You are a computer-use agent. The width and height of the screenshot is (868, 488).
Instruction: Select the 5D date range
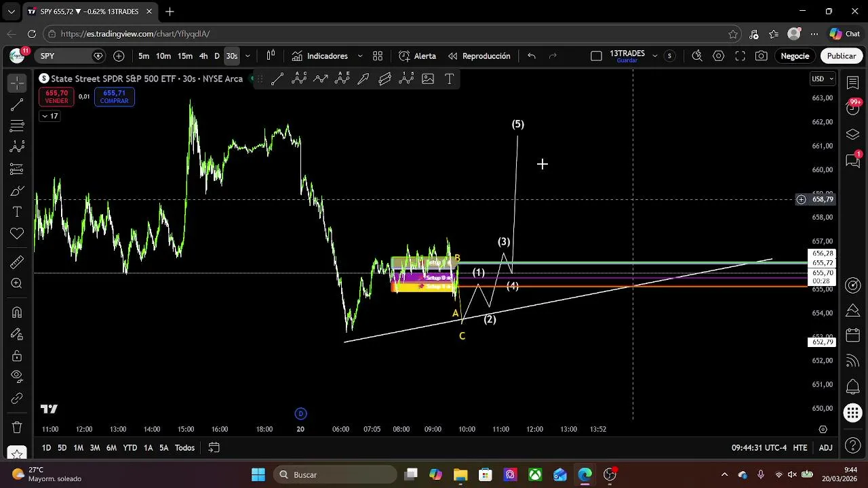point(62,448)
